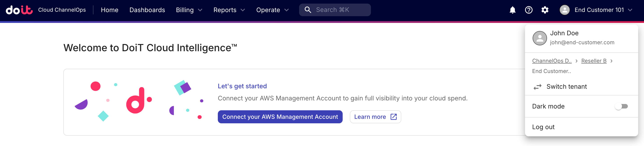The height and width of the screenshot is (146, 644).
Task: Click the search magnifier icon
Action: (x=308, y=10)
